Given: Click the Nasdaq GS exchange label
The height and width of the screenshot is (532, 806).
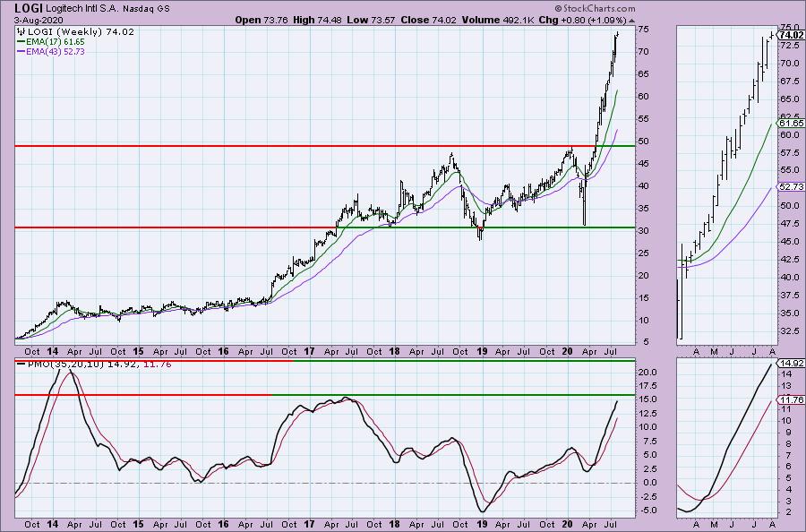Looking at the screenshot, I should (x=146, y=9).
